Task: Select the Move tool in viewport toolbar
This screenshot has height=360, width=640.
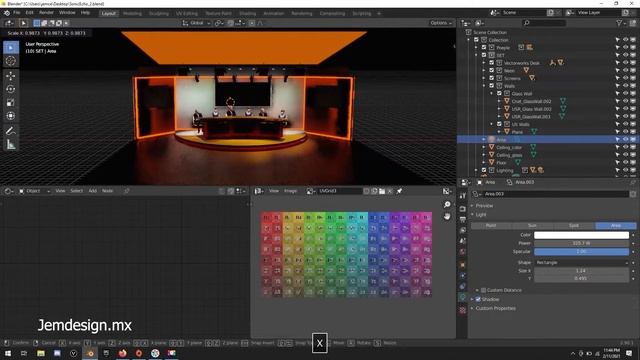Action: (x=11, y=76)
